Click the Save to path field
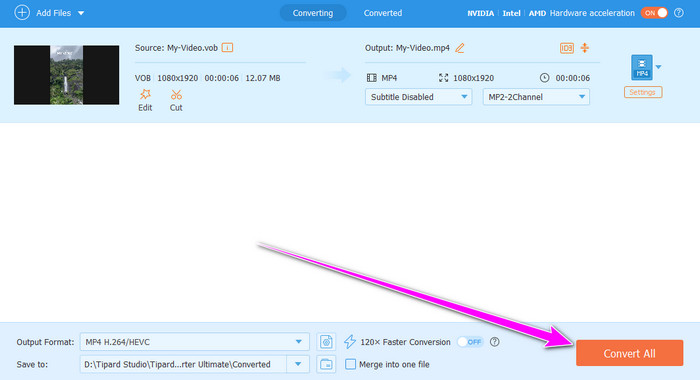Image resolution: width=700 pixels, height=380 pixels. [183, 364]
